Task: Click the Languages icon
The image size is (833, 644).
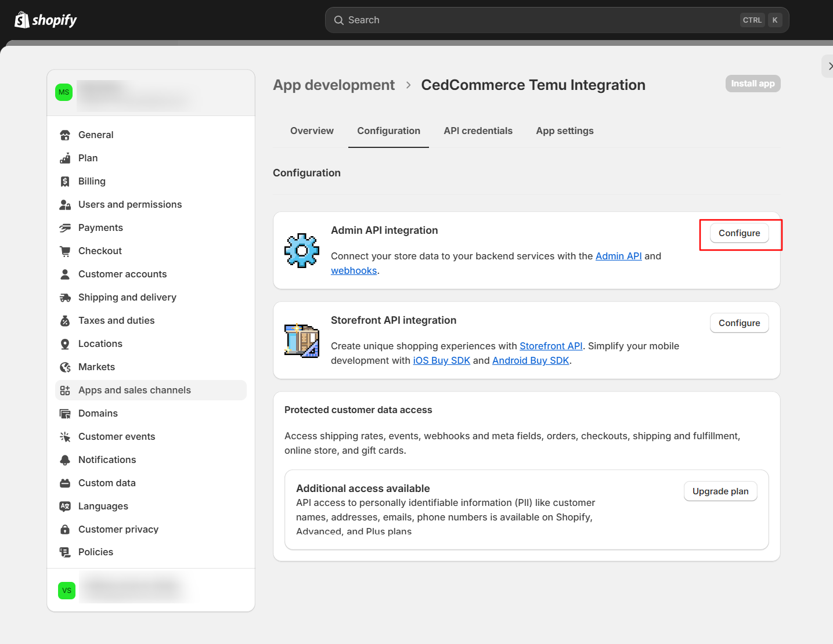Action: pyautogui.click(x=65, y=506)
